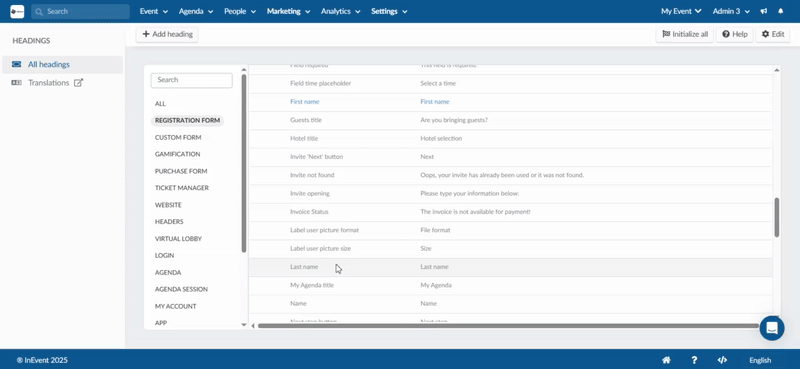Select the MY ACCOUNT category
The width and height of the screenshot is (800, 369).
click(176, 306)
